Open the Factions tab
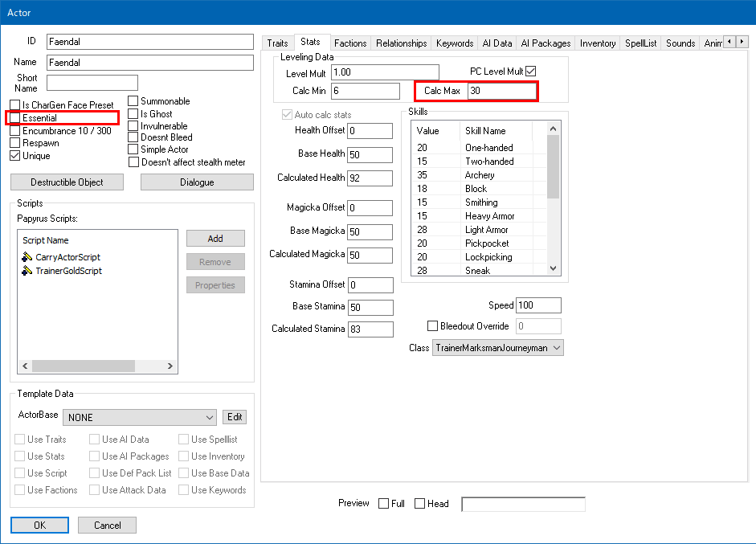 click(350, 43)
